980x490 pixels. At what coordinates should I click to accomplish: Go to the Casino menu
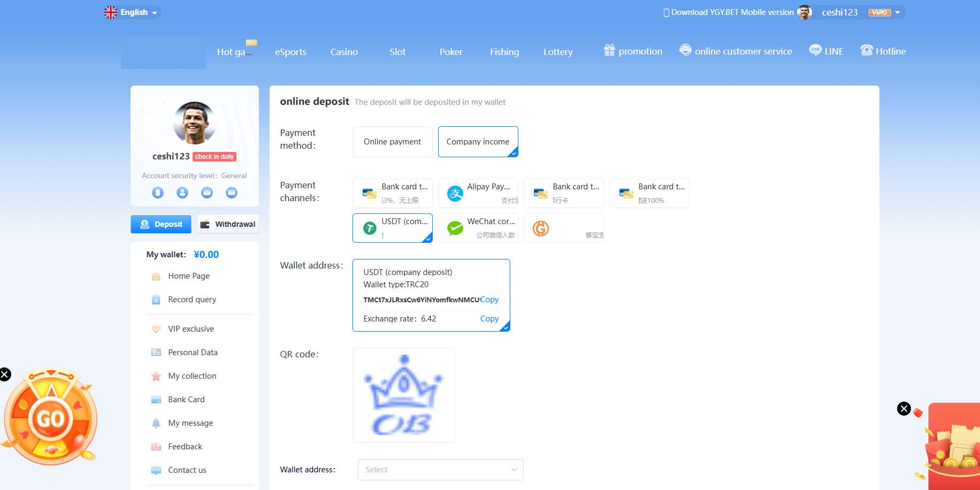pyautogui.click(x=344, y=52)
